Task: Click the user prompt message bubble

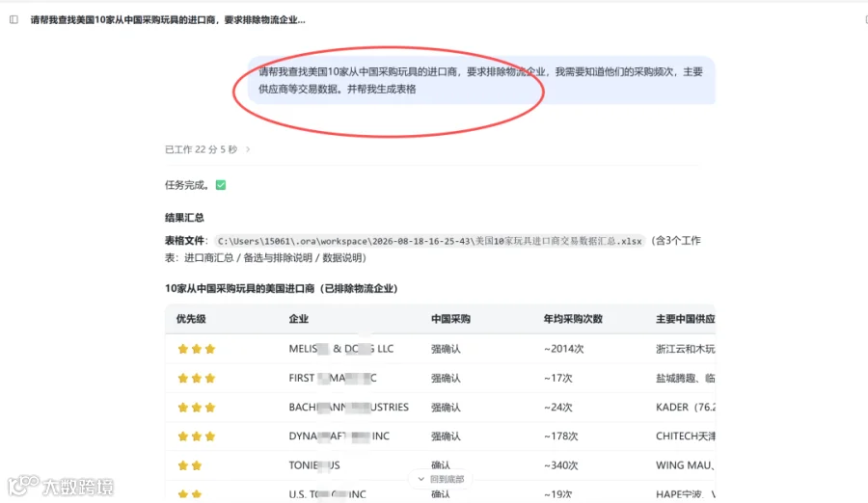Action: [x=481, y=80]
